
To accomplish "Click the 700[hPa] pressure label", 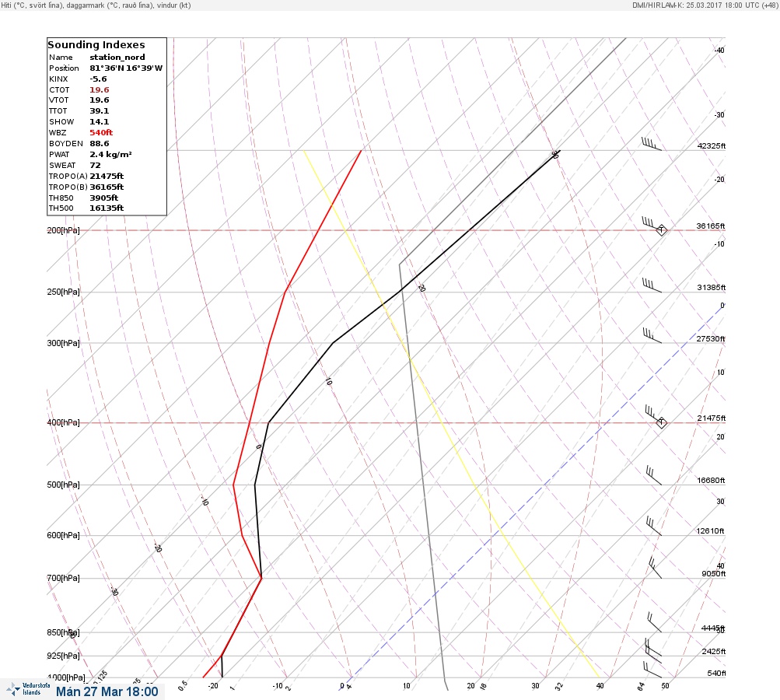I will pos(63,578).
